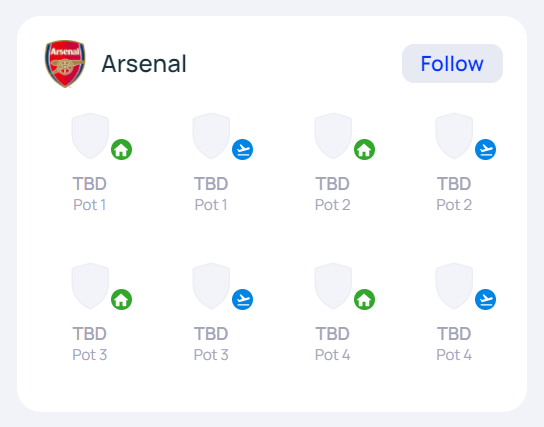Image resolution: width=544 pixels, height=427 pixels.
Task: Select the placeholder shield for Pot 2 home opponent
Action: (x=333, y=136)
